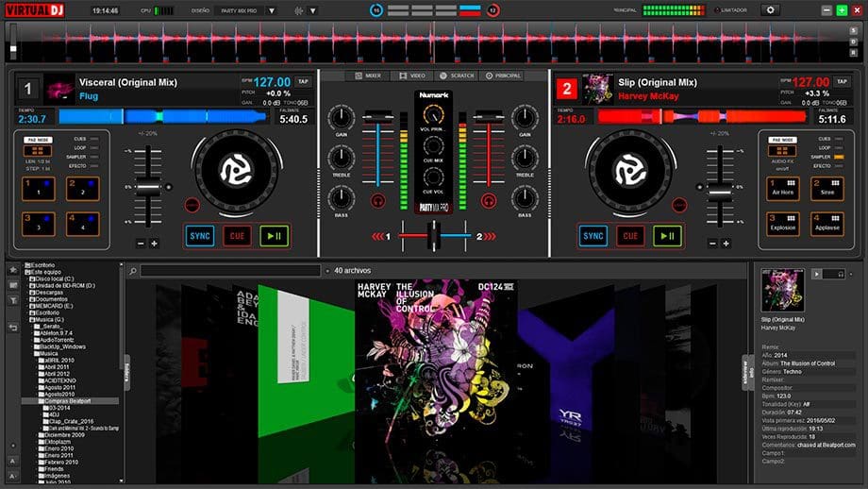
Task: Switch to the SCRATCH tab
Action: [457, 76]
